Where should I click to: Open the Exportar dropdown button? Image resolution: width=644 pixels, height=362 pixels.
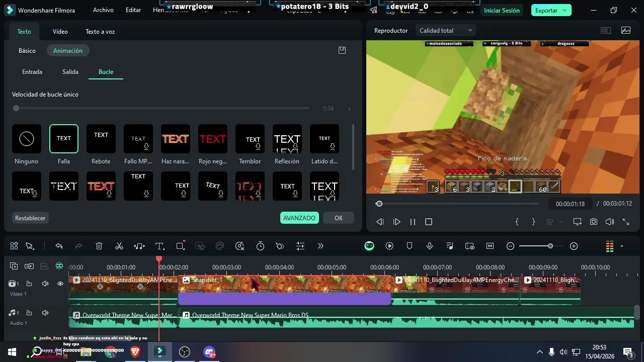pyautogui.click(x=551, y=11)
